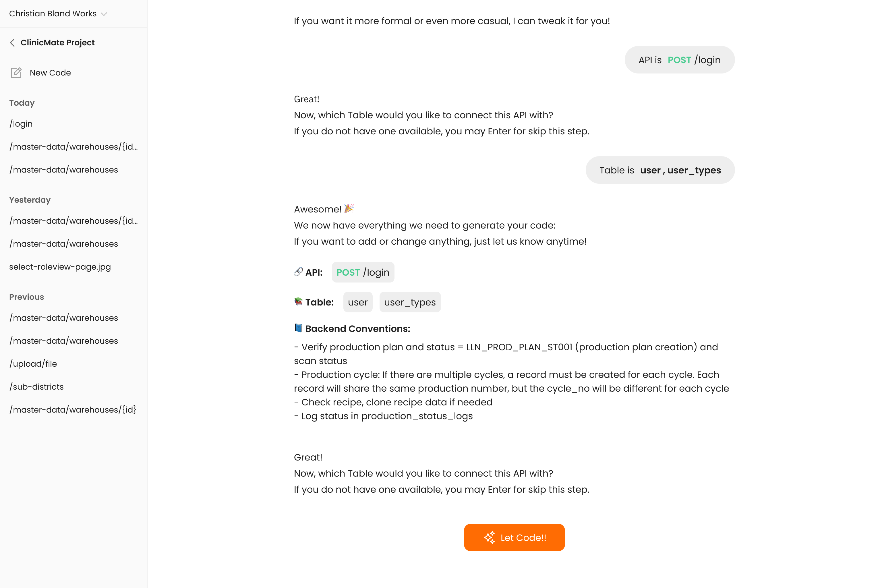
Task: Click the POST /login API chip
Action: click(363, 272)
